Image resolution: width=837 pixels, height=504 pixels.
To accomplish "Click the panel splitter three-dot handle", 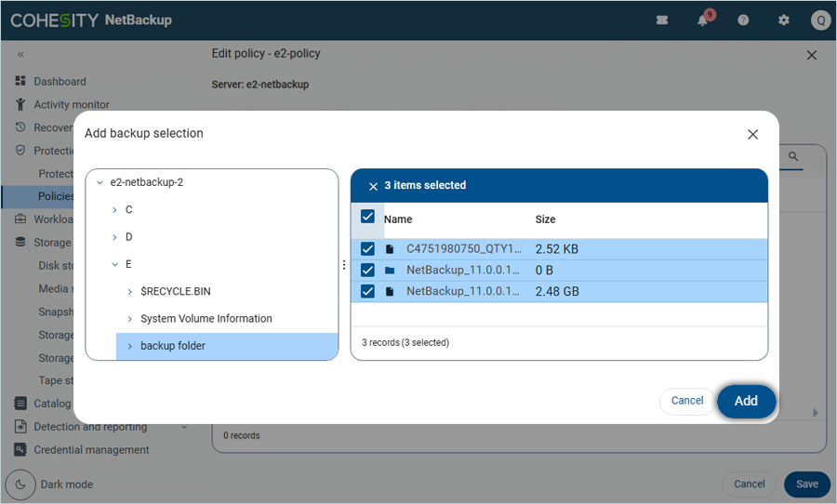I will click(344, 265).
